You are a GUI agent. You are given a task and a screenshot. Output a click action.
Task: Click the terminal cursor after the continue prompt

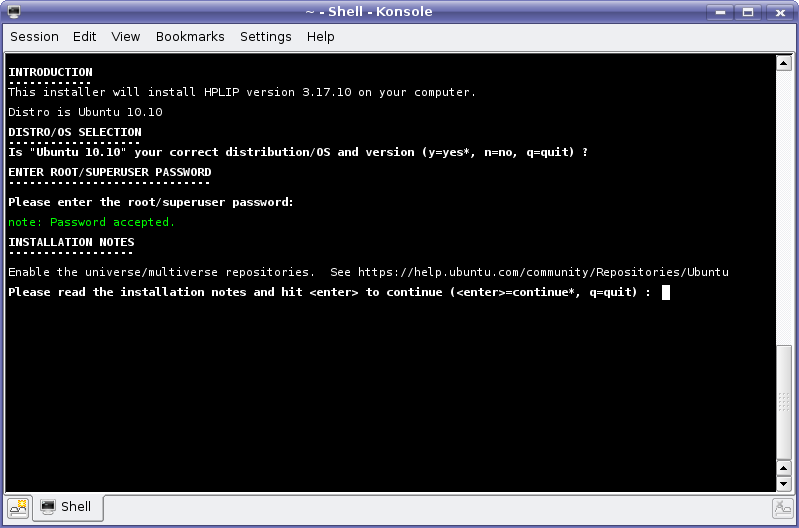(666, 292)
